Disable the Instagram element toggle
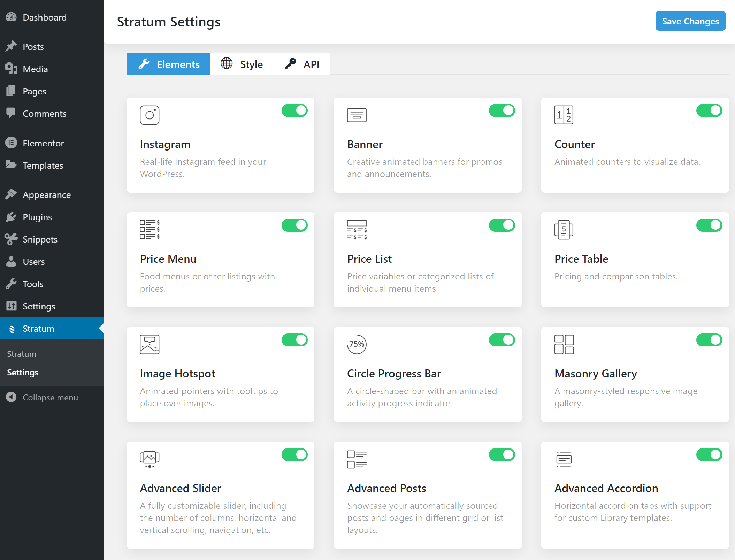Image resolution: width=735 pixels, height=560 pixels. (294, 110)
